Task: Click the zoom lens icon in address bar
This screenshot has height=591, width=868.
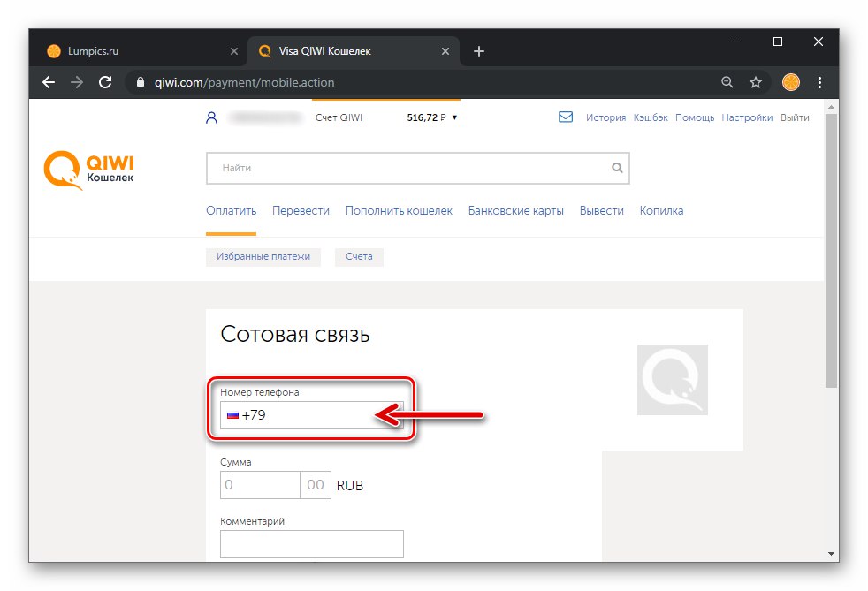Action: [727, 82]
